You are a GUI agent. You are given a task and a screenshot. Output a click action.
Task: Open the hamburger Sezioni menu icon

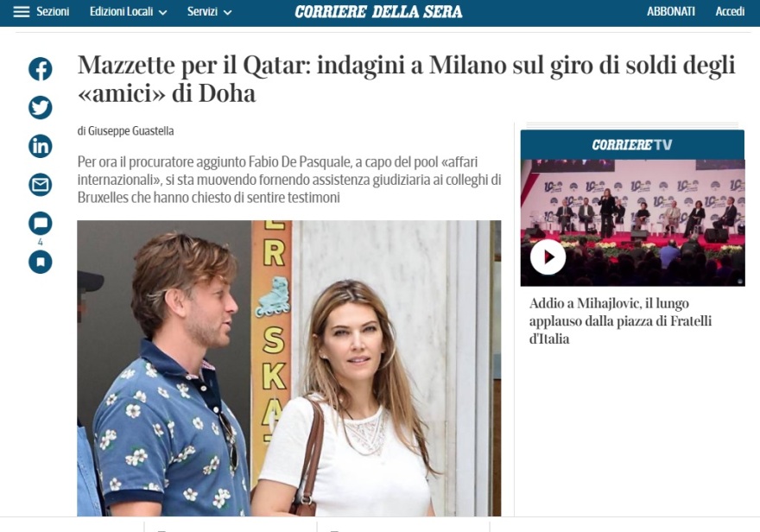click(x=22, y=11)
